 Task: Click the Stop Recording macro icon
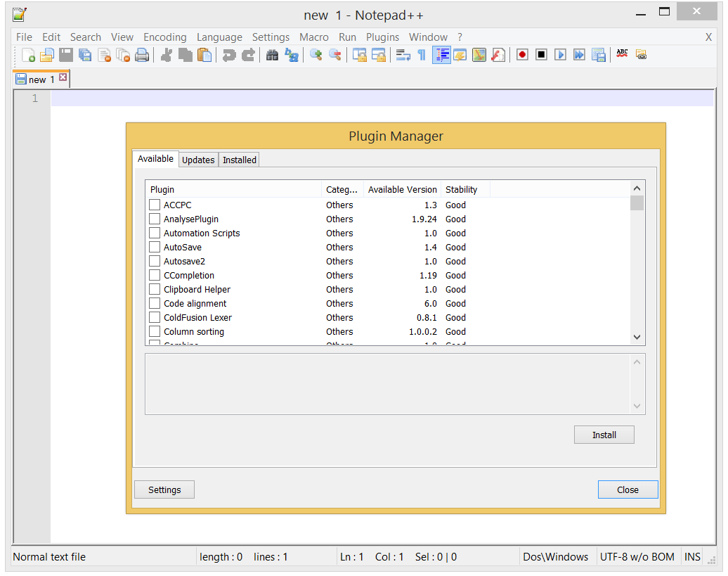click(541, 55)
